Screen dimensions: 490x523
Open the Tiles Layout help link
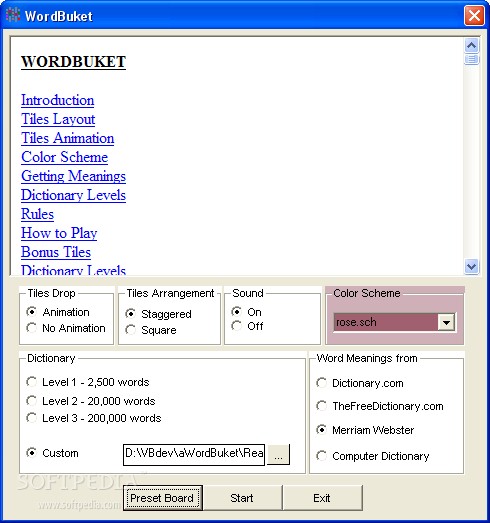point(58,119)
